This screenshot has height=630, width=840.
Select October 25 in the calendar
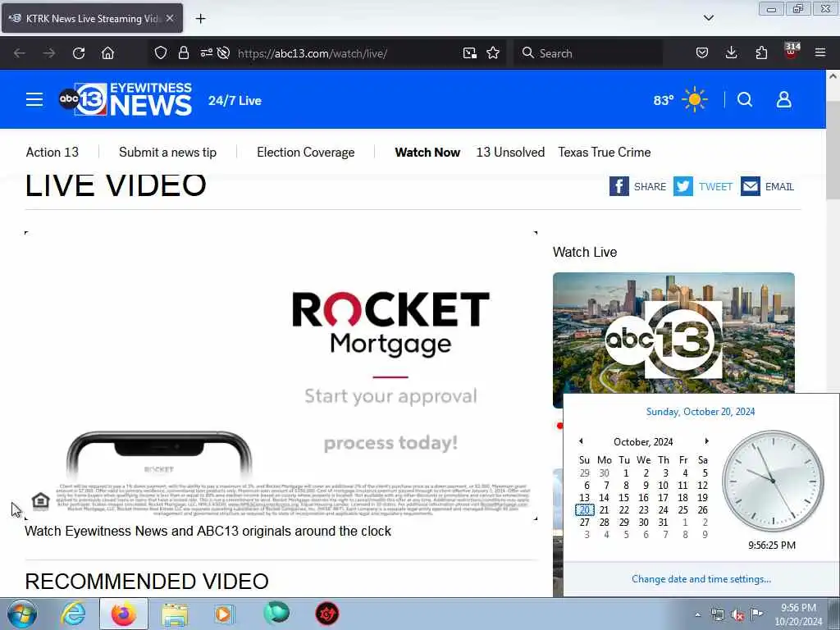(x=682, y=510)
